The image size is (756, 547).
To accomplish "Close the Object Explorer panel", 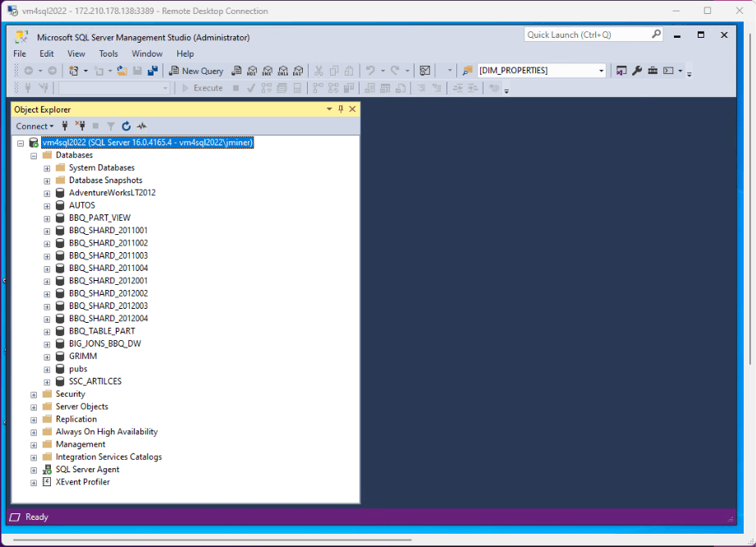I will tap(352, 109).
